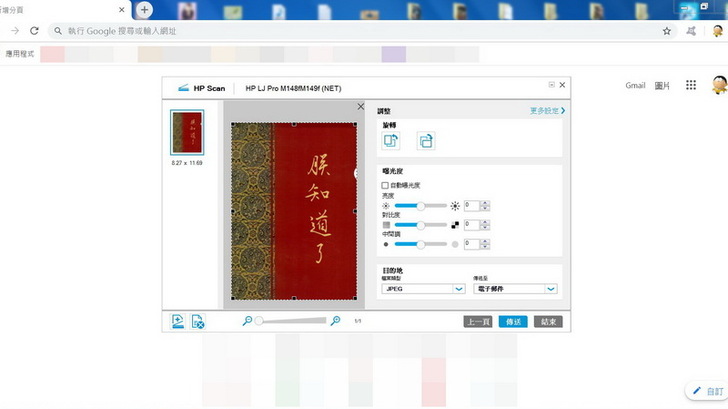Screen dimensions: 728x409
Task: Click the delete page icon
Action: 197,321
